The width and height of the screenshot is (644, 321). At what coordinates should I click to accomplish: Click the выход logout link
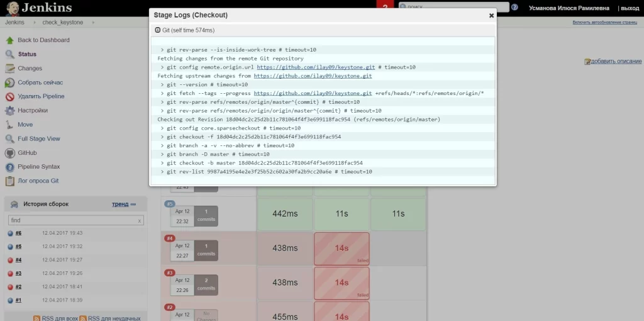pos(630,8)
